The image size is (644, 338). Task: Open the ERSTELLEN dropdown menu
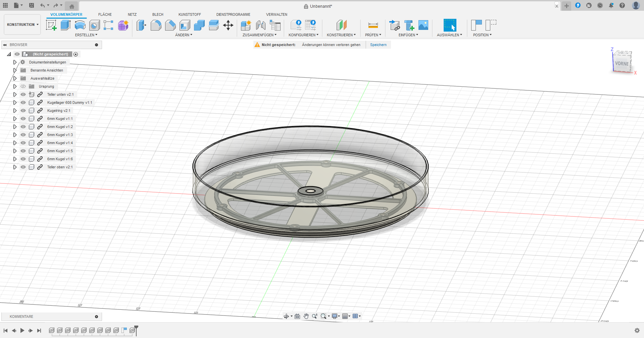click(86, 35)
